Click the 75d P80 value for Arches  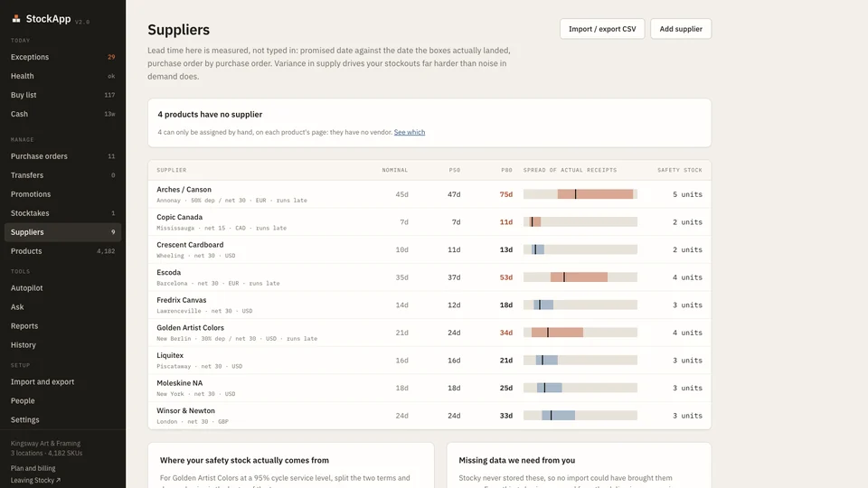click(506, 194)
